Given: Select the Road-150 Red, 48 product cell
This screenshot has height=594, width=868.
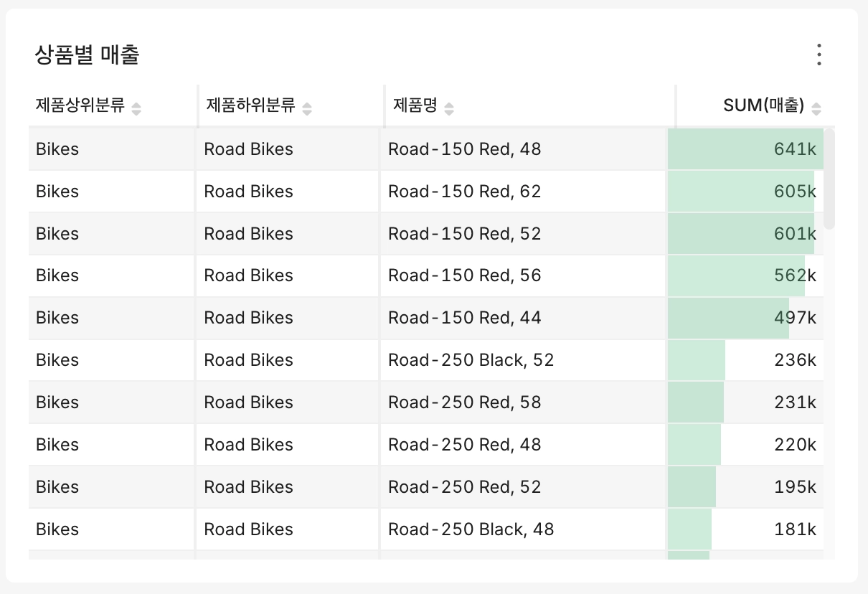Looking at the screenshot, I should click(524, 149).
